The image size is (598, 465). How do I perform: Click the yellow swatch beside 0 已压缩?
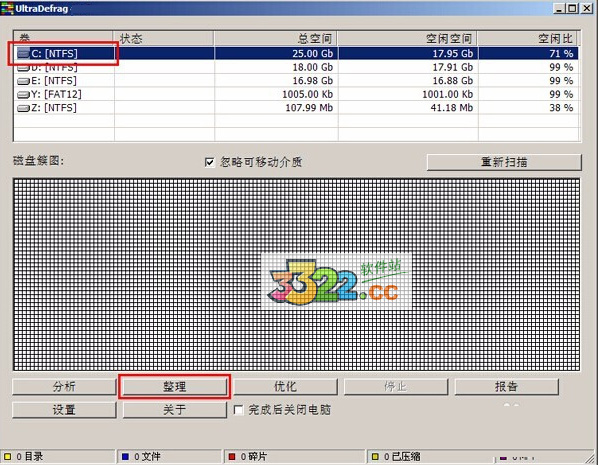point(375,457)
